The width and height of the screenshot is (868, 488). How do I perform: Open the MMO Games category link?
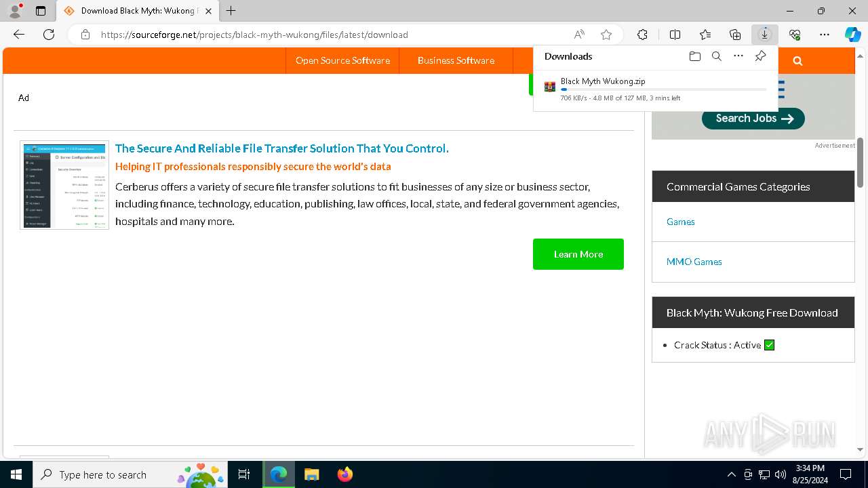(x=694, y=262)
